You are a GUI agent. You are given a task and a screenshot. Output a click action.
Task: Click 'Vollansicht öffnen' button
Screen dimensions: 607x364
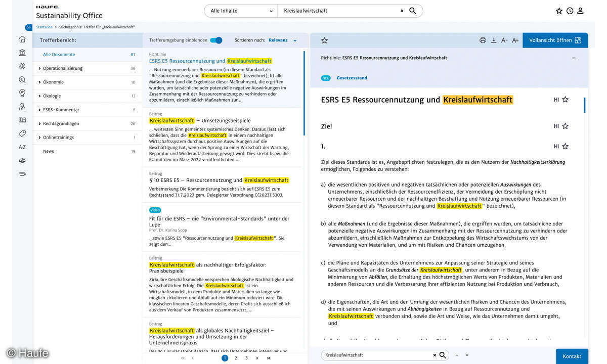pos(555,40)
